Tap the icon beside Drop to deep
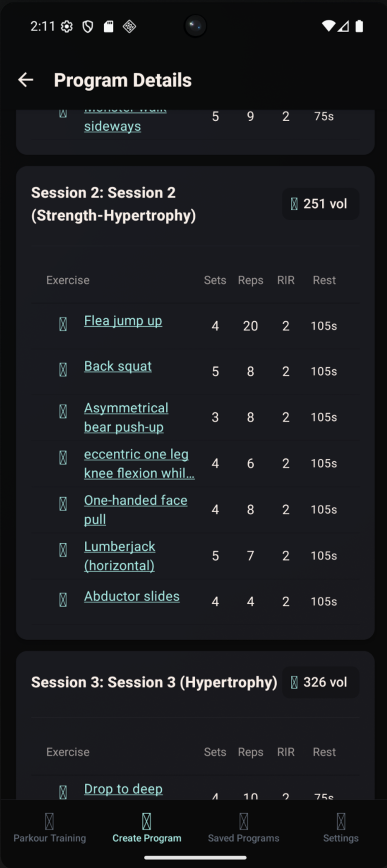The height and width of the screenshot is (868, 387). click(63, 792)
